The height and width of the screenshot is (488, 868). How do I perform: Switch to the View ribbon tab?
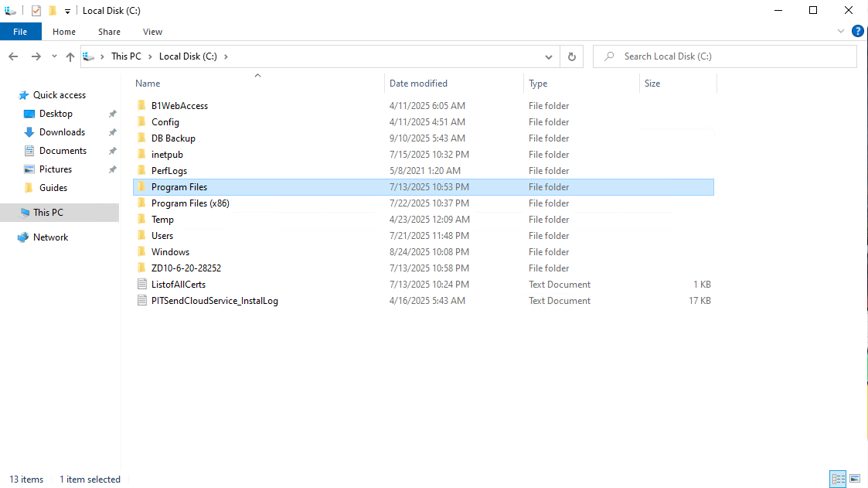tap(152, 32)
